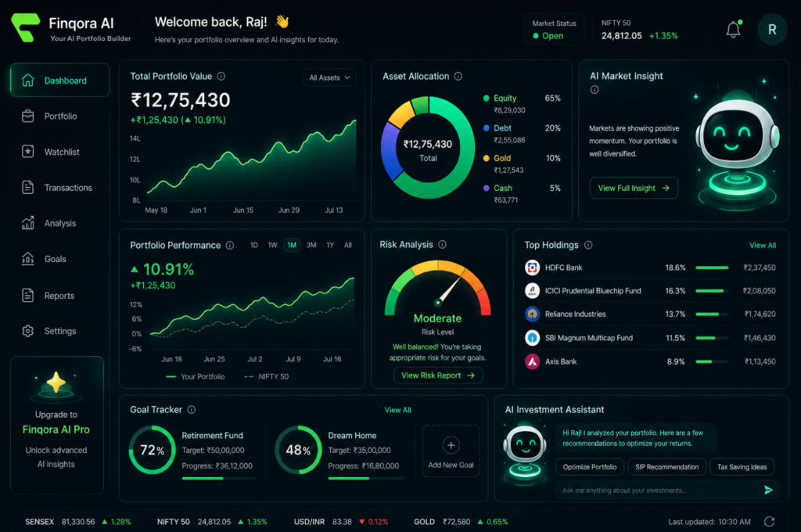The image size is (801, 532).
Task: Open the Analysis section
Action: coord(59,223)
